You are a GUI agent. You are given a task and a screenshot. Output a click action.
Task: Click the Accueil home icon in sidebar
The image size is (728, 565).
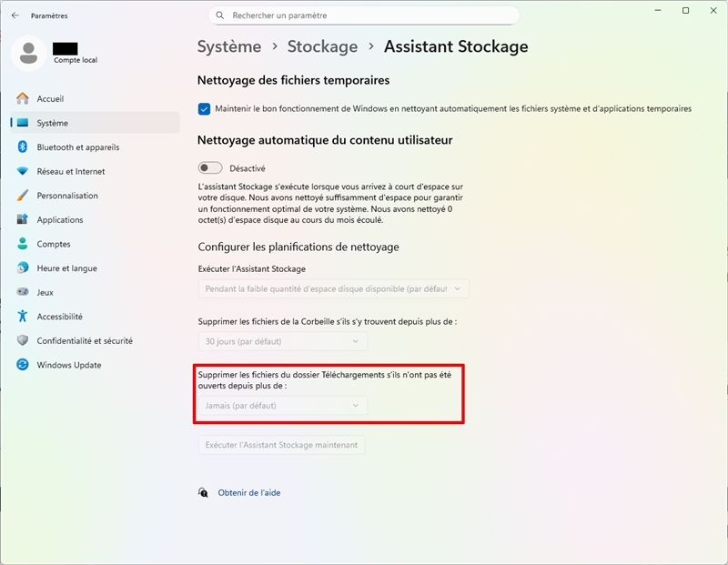[x=23, y=98]
